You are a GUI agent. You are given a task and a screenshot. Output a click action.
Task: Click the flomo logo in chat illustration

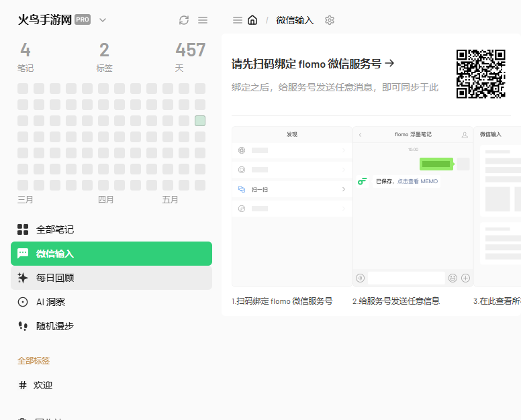point(363,181)
